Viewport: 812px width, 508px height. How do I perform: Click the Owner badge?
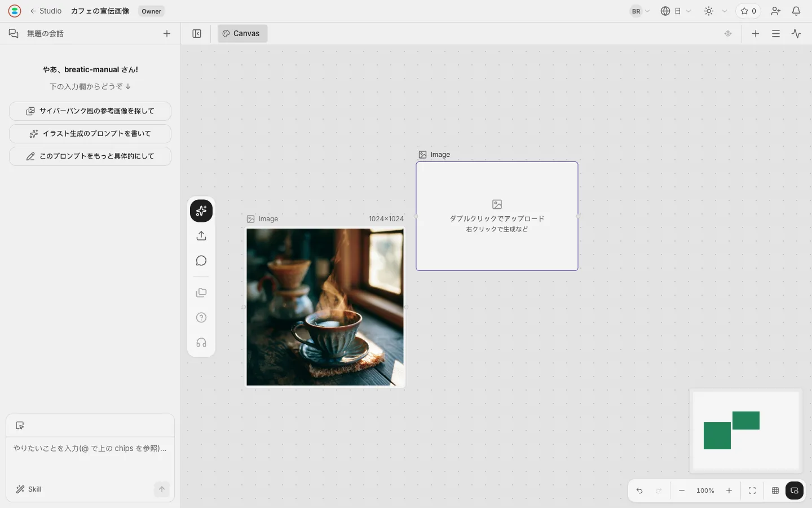(151, 11)
